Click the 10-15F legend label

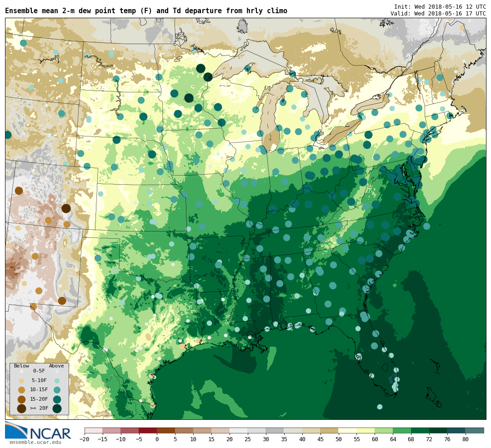pos(39,390)
